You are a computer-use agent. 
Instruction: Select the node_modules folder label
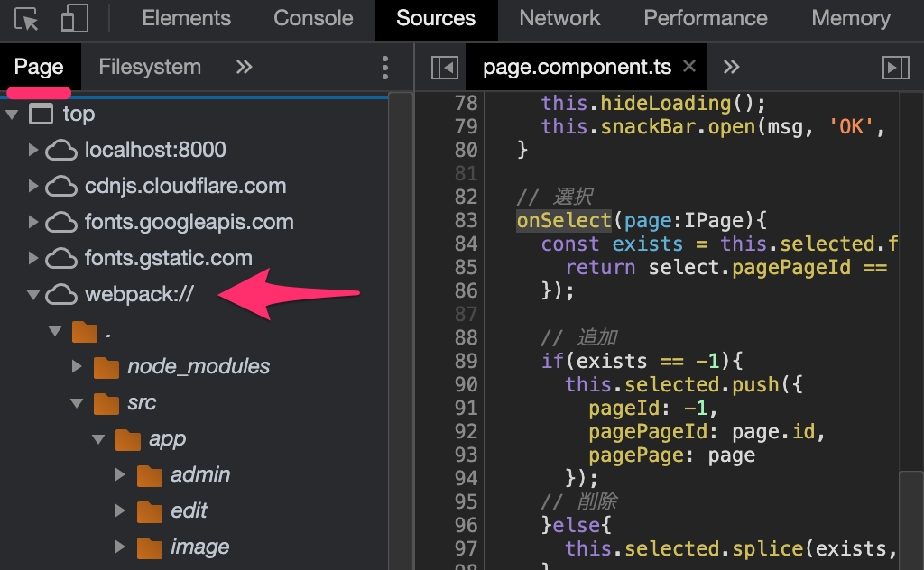pyautogui.click(x=199, y=366)
